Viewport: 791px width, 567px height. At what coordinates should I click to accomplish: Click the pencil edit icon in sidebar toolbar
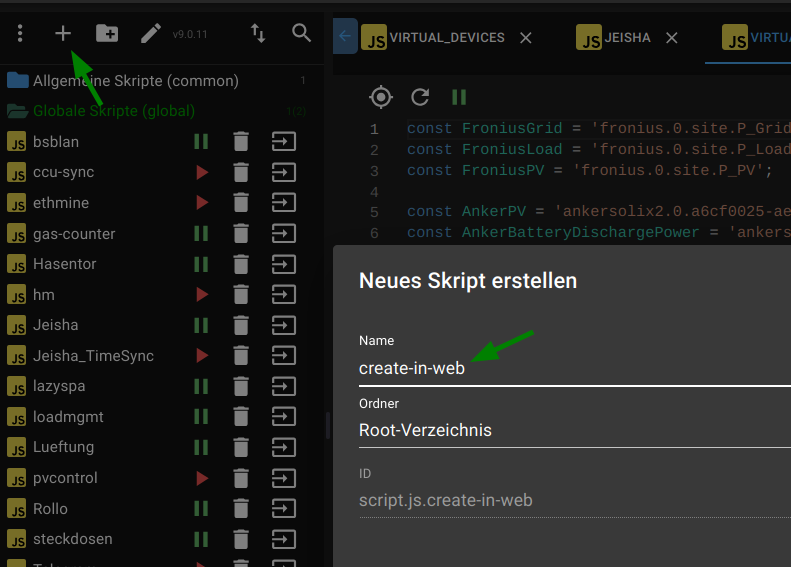(x=150, y=34)
